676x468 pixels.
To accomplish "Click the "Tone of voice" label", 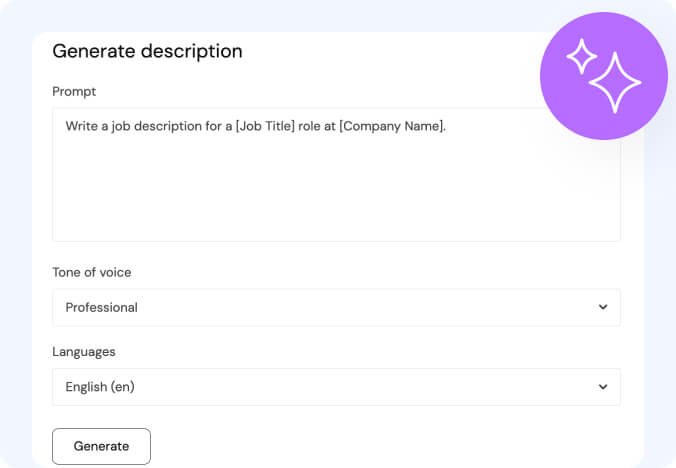I will tap(92, 272).
